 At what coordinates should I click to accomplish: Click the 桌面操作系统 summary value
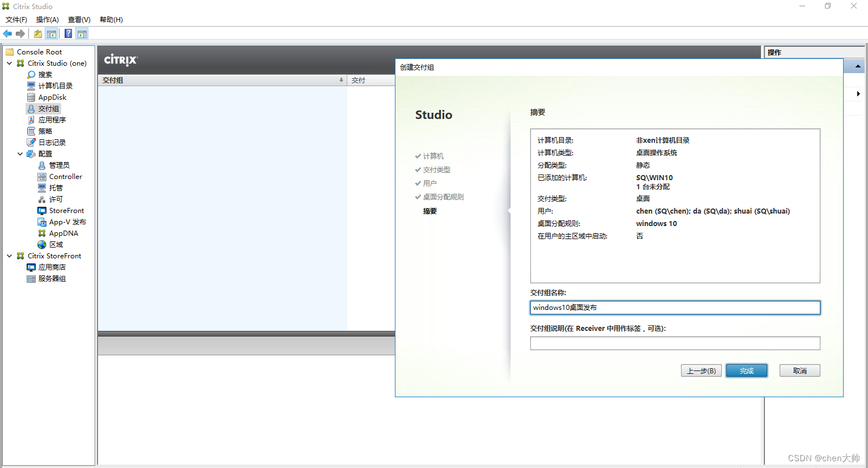657,153
